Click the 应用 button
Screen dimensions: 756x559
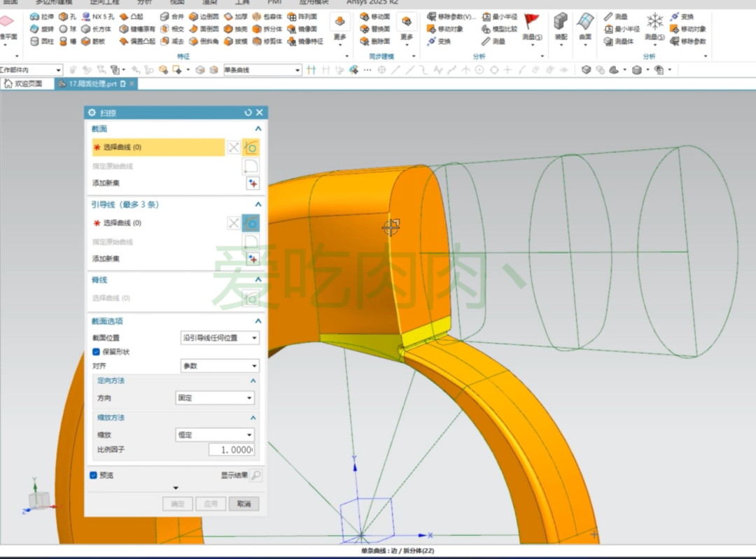[211, 504]
